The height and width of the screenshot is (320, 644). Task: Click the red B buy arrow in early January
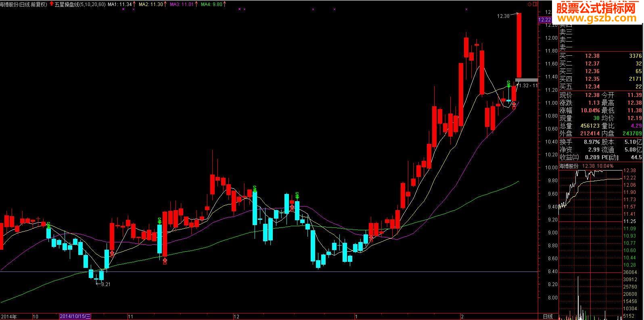pyautogui.click(x=371, y=238)
